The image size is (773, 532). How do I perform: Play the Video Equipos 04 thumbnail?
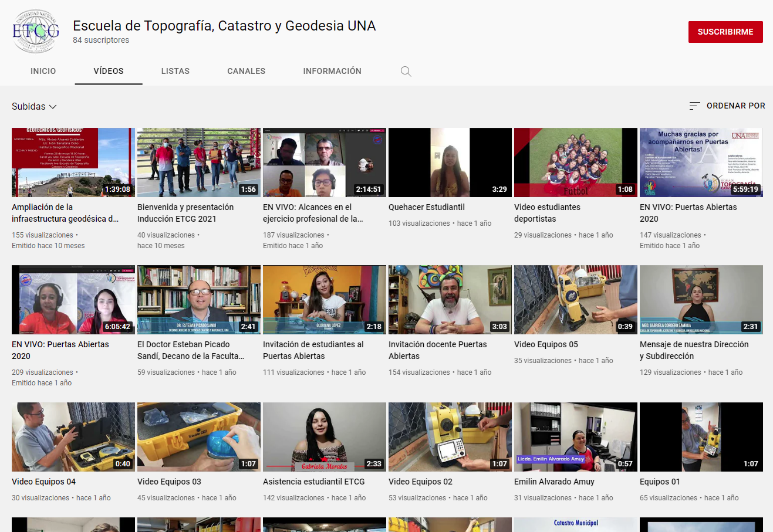click(x=73, y=437)
